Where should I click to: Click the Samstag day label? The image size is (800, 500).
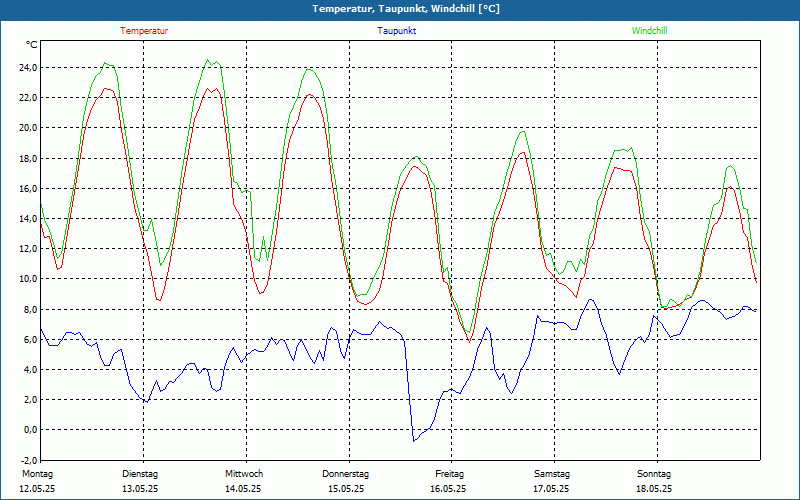tap(552, 474)
